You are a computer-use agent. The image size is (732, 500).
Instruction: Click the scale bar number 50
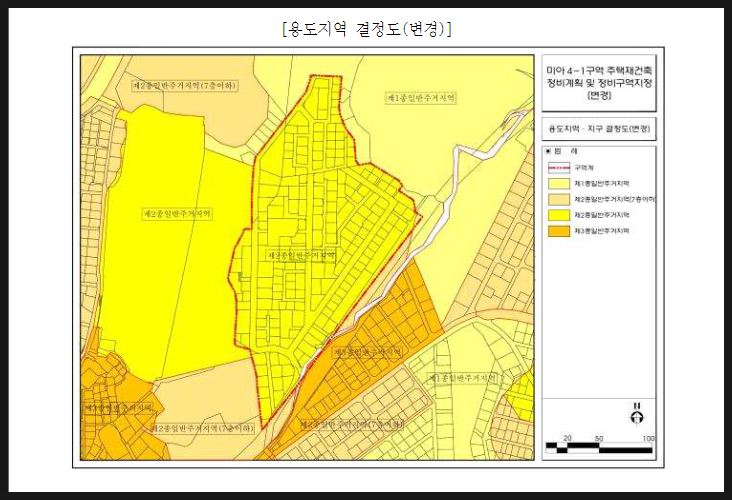tap(599, 438)
